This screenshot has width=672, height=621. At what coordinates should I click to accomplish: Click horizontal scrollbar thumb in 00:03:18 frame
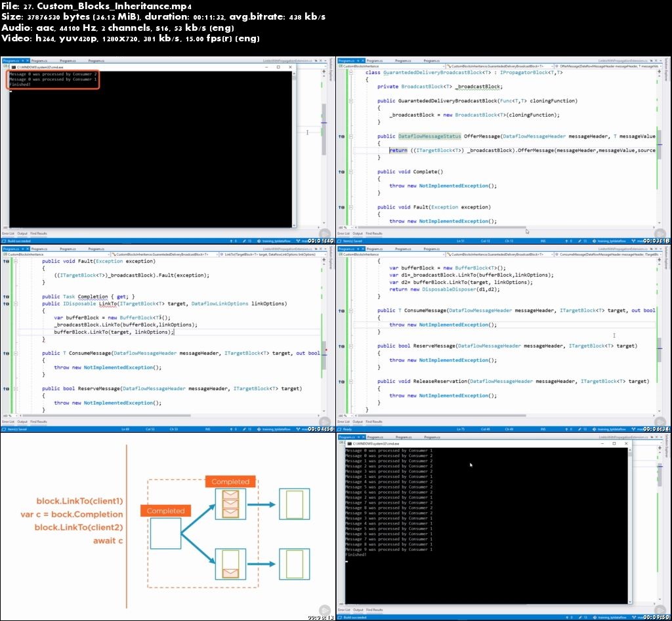442,228
